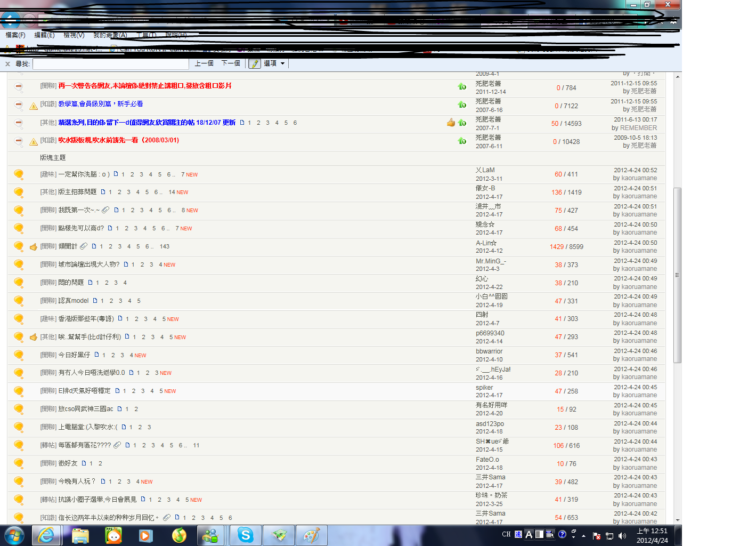The height and width of the screenshot is (546, 756).
Task: Click the green pinned arrow on 再一次警告 row
Action: [462, 86]
